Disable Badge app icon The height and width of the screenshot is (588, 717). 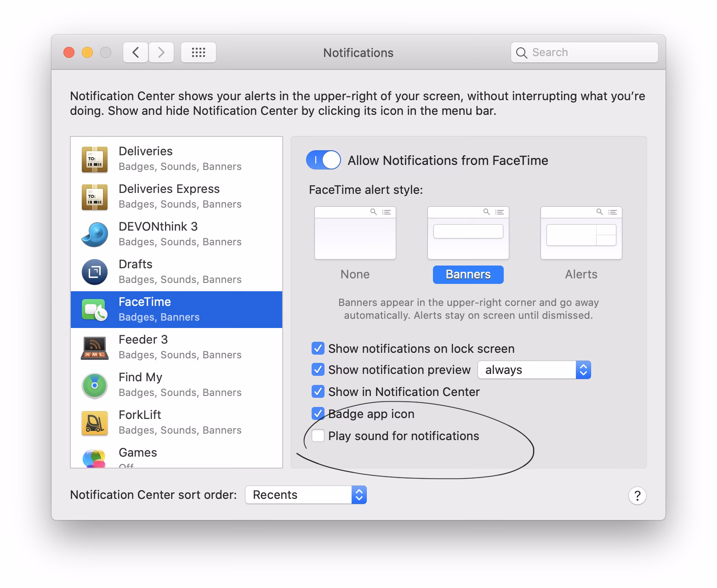318,413
